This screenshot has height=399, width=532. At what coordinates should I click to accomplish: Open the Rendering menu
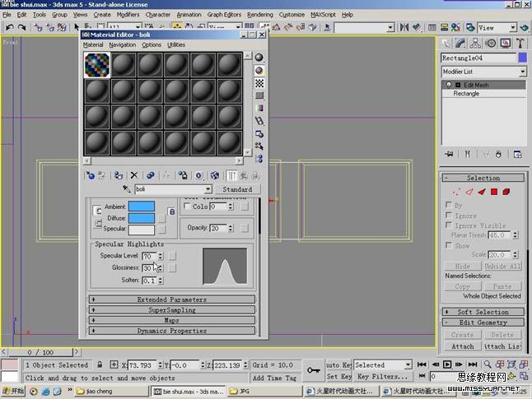(x=260, y=15)
